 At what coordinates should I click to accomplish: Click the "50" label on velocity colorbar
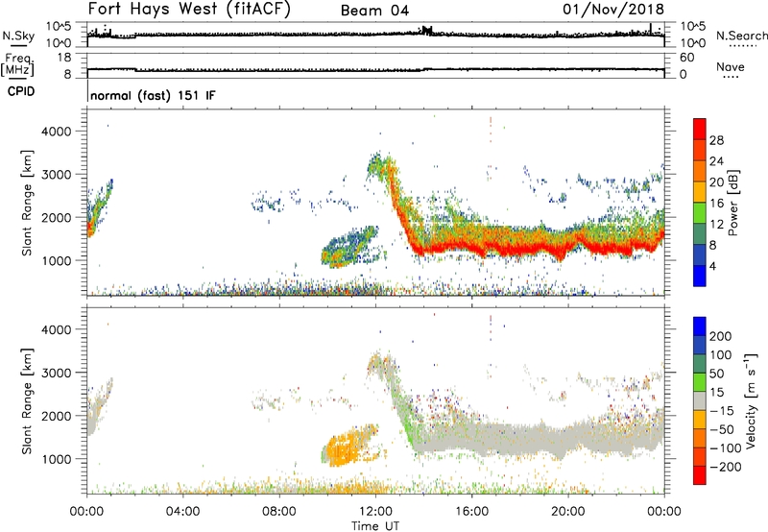tap(716, 374)
